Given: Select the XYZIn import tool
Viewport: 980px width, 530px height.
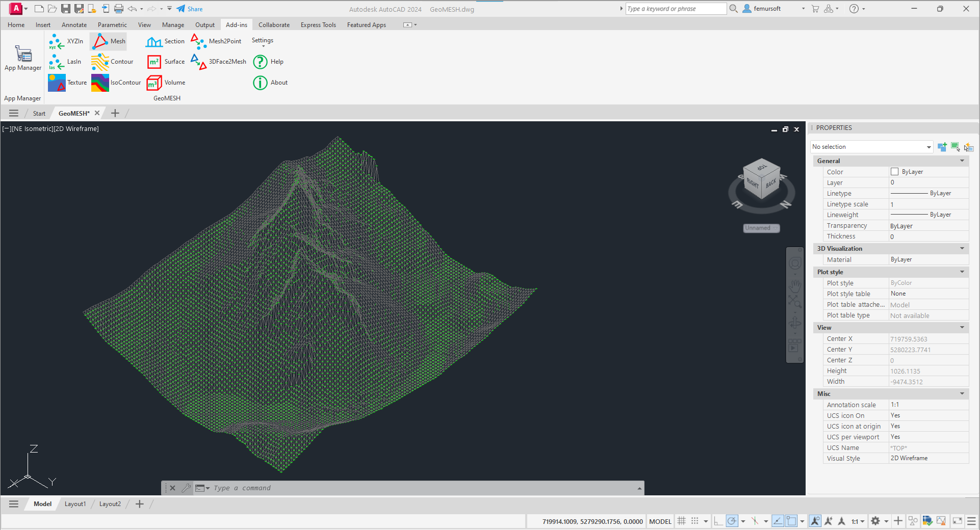Looking at the screenshot, I should click(x=66, y=41).
